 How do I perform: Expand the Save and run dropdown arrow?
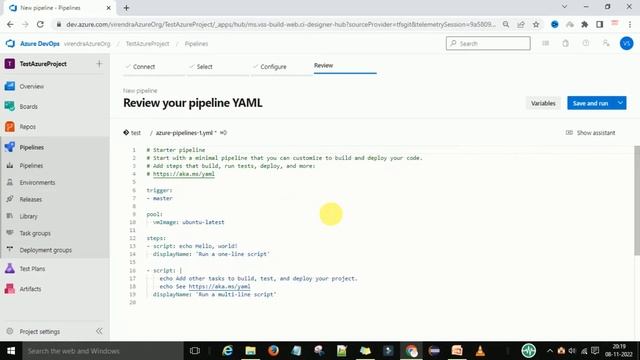pos(620,103)
